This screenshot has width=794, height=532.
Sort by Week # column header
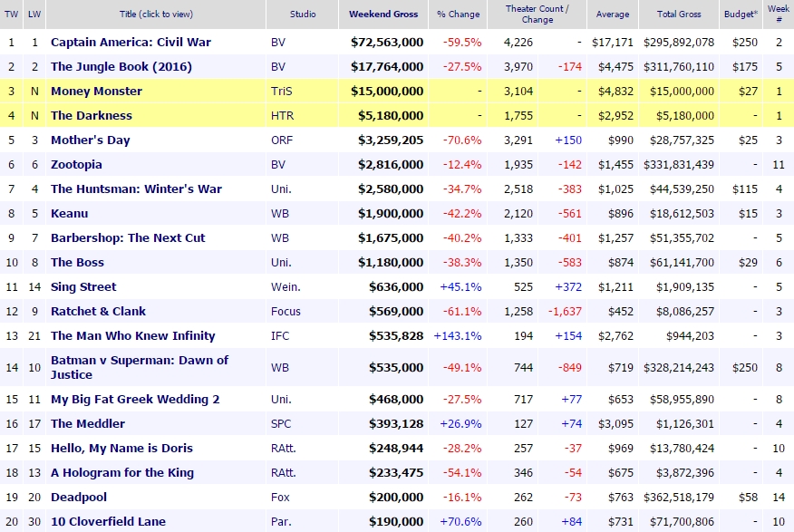779,15
